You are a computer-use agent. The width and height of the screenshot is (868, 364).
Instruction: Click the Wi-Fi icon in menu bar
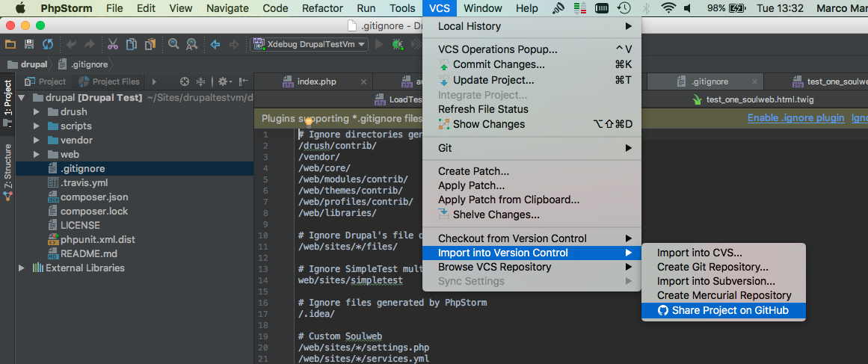[x=668, y=8]
